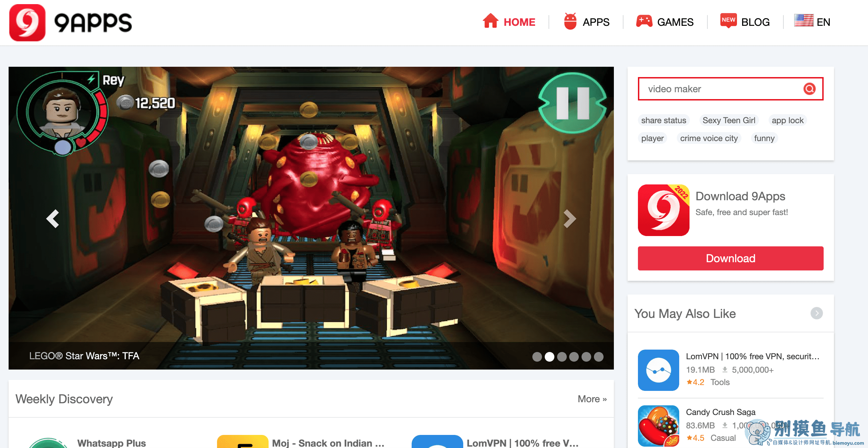The height and width of the screenshot is (448, 868).
Task: Jump to fifth carousel slide dot
Action: pos(586,357)
